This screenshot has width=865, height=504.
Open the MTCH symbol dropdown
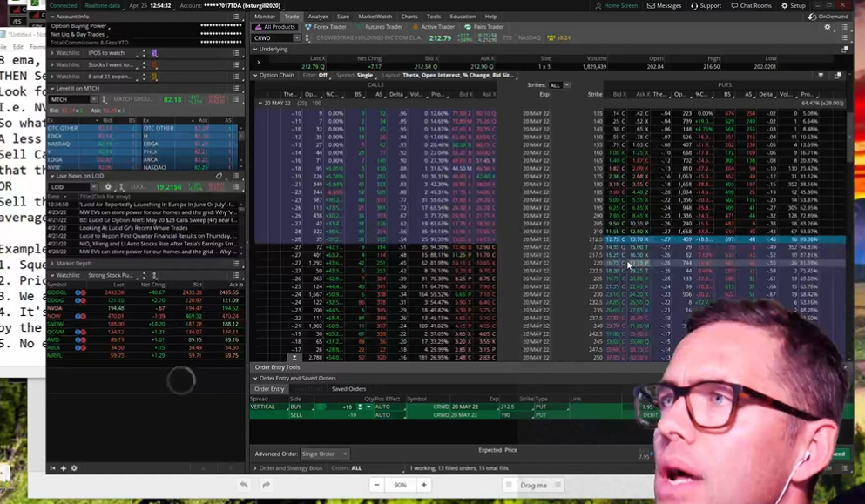(x=94, y=99)
